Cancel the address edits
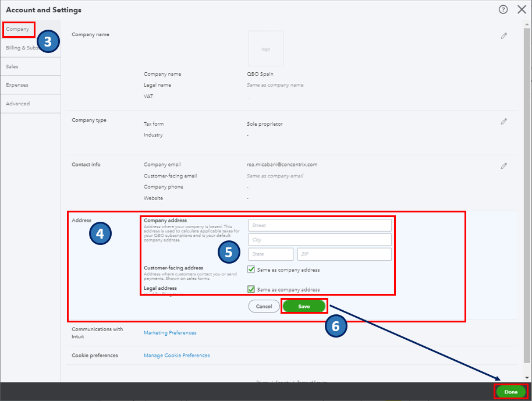 coord(264,306)
